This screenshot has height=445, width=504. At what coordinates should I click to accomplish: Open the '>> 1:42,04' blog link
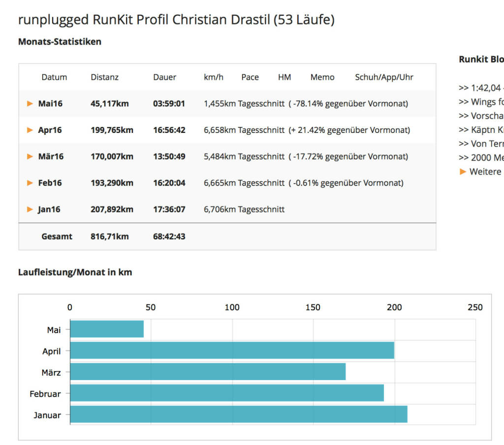pos(481,88)
